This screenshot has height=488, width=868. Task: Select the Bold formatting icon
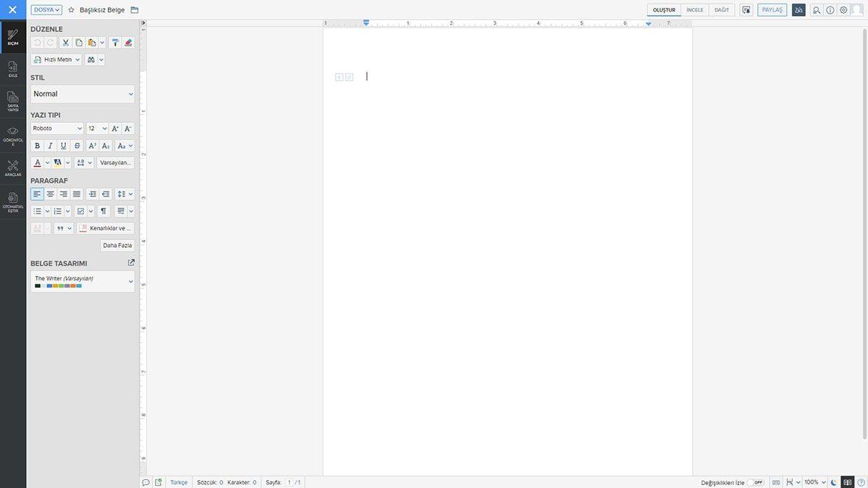click(36, 145)
